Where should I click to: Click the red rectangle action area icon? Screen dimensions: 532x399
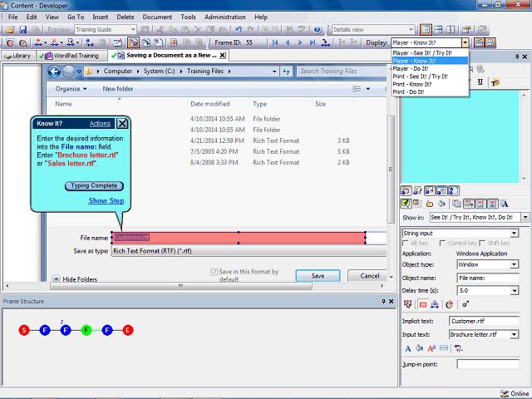click(423, 304)
